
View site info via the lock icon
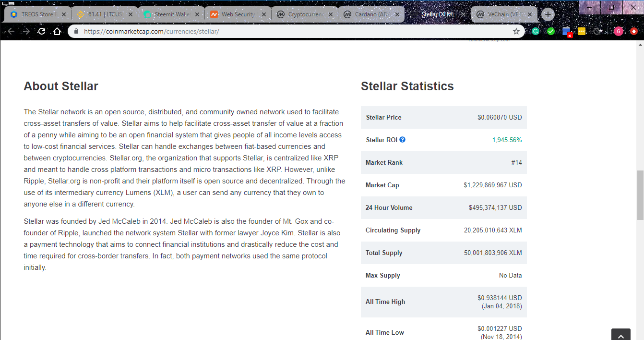[x=76, y=31]
